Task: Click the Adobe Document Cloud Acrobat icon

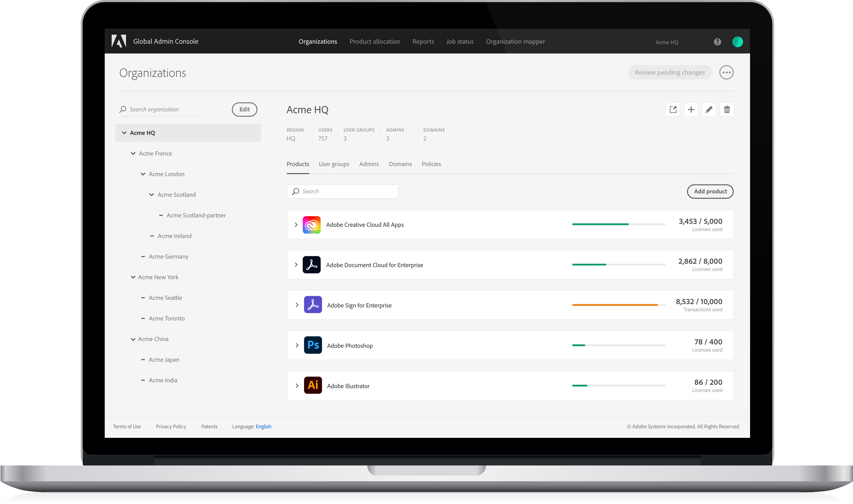Action: click(x=312, y=265)
